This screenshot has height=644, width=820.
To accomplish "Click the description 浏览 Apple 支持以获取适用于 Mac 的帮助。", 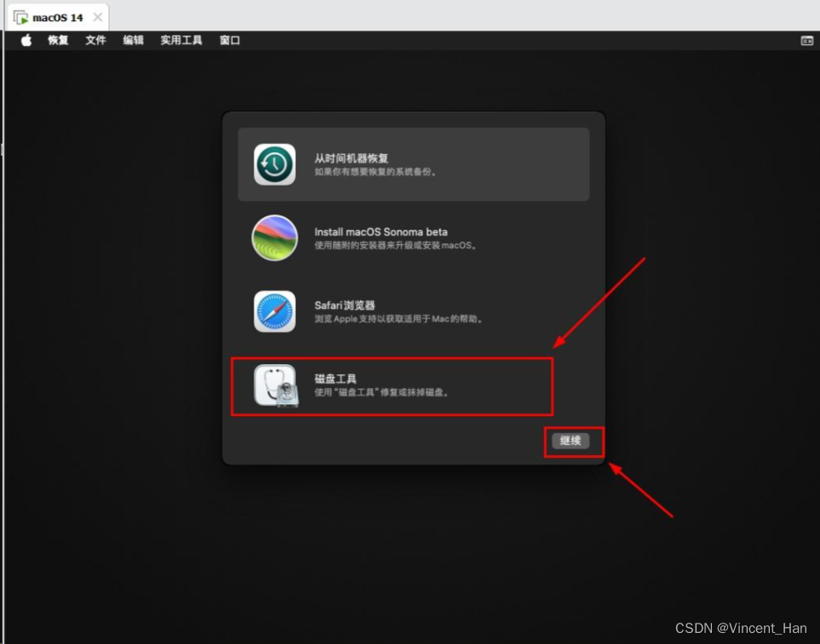I will click(x=398, y=319).
